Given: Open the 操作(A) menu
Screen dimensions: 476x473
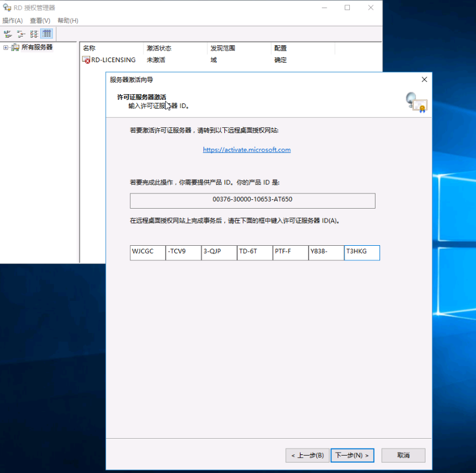Looking at the screenshot, I should coord(12,20).
